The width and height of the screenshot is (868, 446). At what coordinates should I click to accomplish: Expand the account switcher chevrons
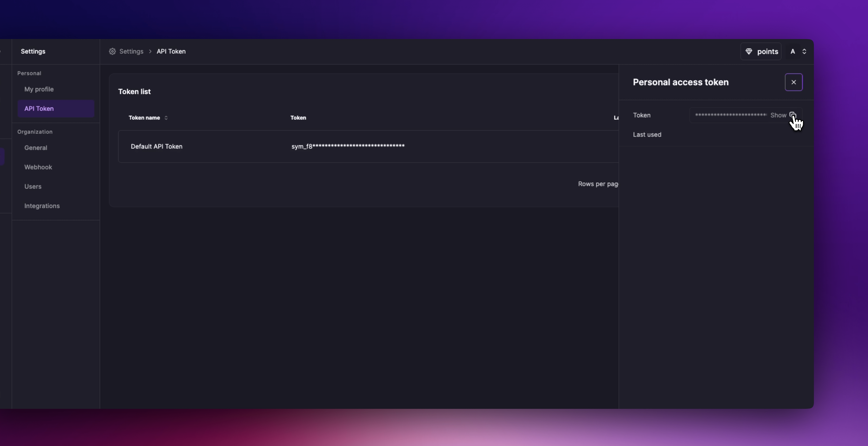[804, 51]
